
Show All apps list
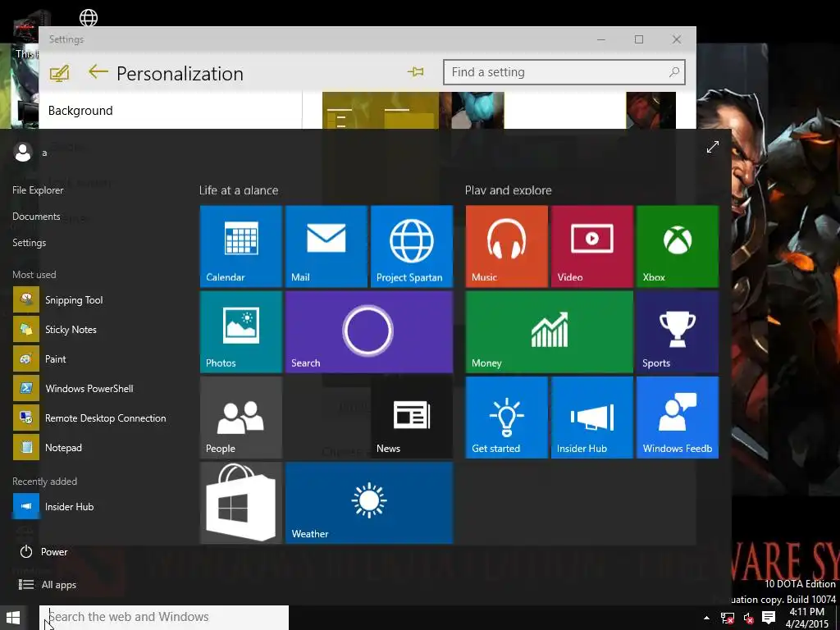pyautogui.click(x=48, y=584)
